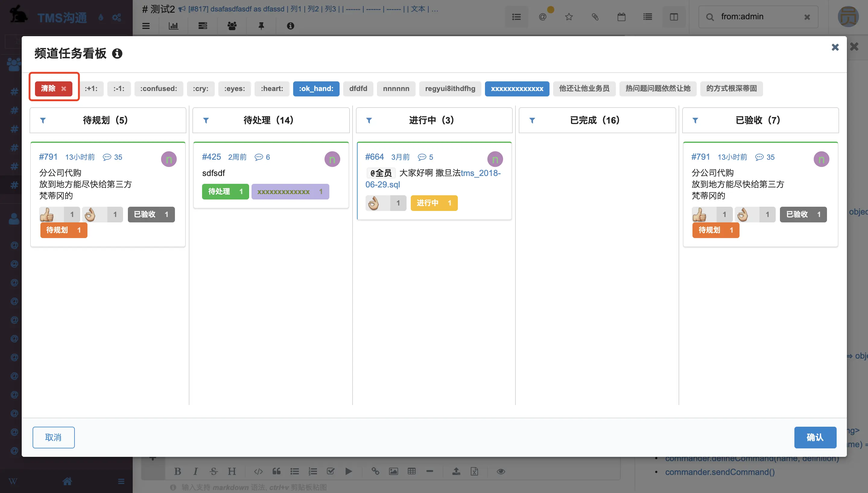The width and height of the screenshot is (868, 493).
Task: Open channel hamburger menu icon
Action: click(x=146, y=26)
